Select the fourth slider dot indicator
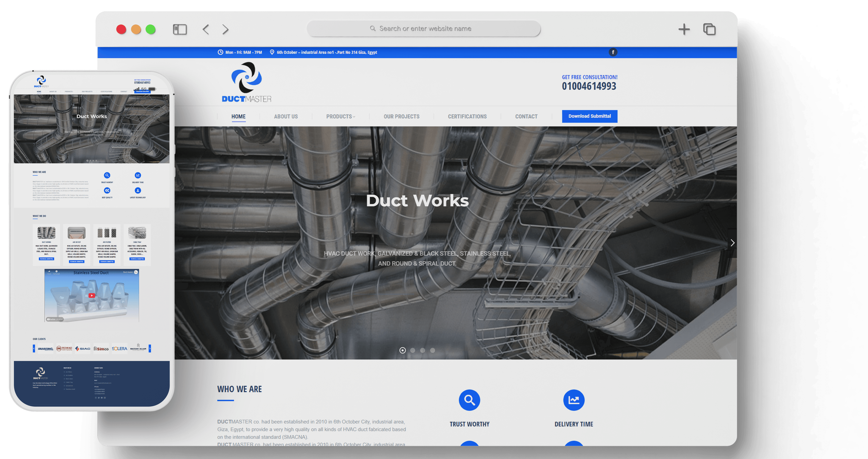 433,351
